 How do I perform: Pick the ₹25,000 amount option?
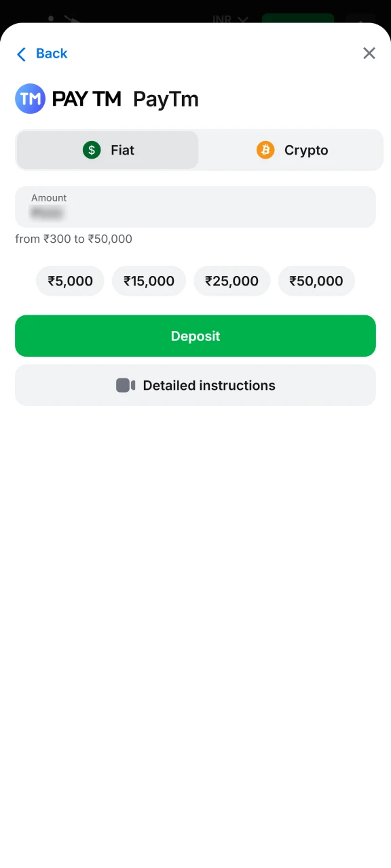(231, 281)
